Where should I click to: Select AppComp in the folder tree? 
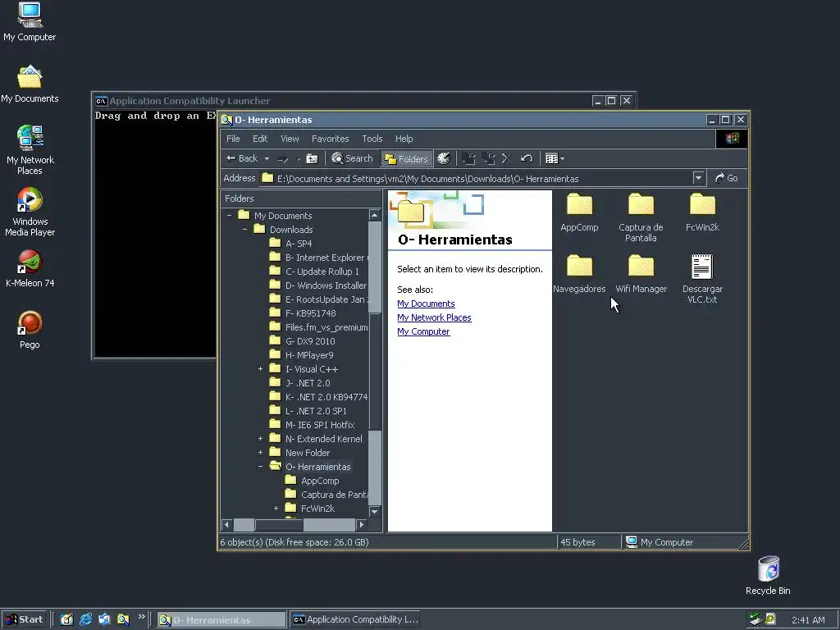(x=320, y=481)
